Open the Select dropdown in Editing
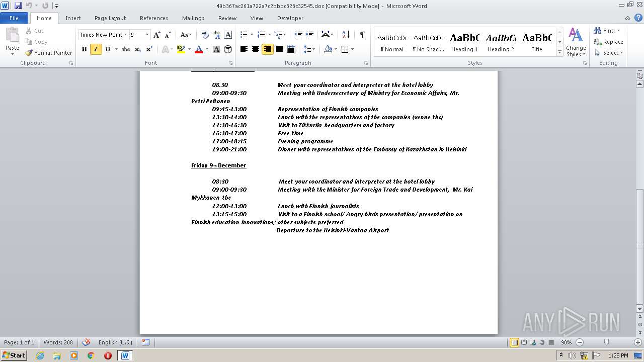Viewport: 644px width, 362px height. point(608,53)
